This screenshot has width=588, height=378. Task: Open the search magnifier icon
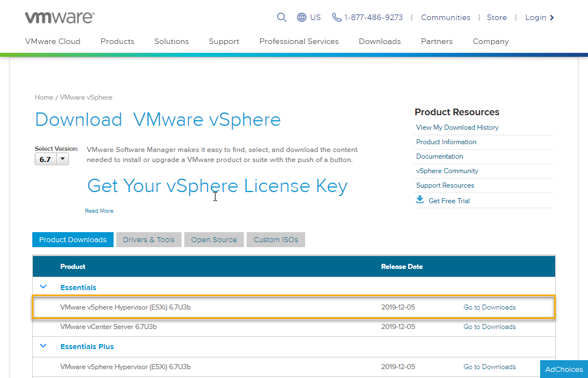click(282, 17)
